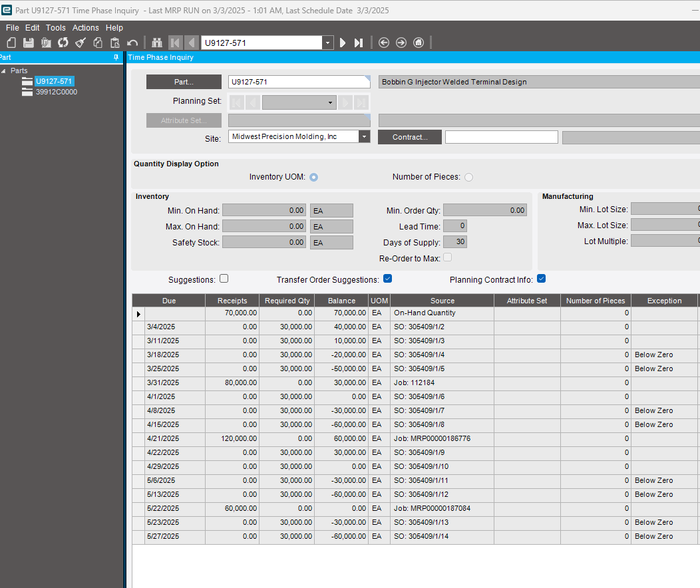
Task: Click the Attribute Set column header
Action: pyautogui.click(x=527, y=301)
